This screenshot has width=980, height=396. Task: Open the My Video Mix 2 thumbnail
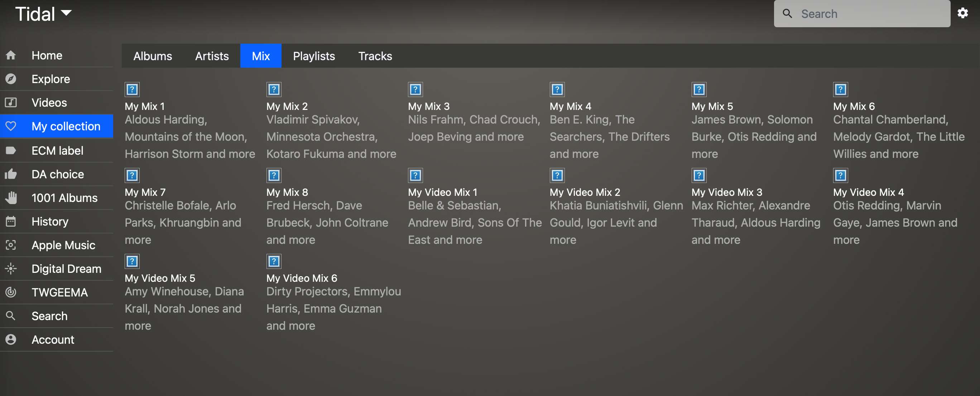tap(557, 175)
